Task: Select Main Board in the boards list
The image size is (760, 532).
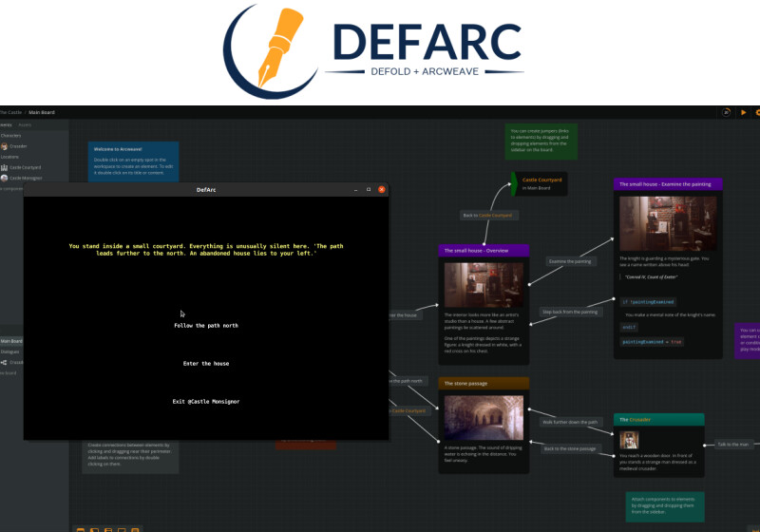Action: (11, 341)
